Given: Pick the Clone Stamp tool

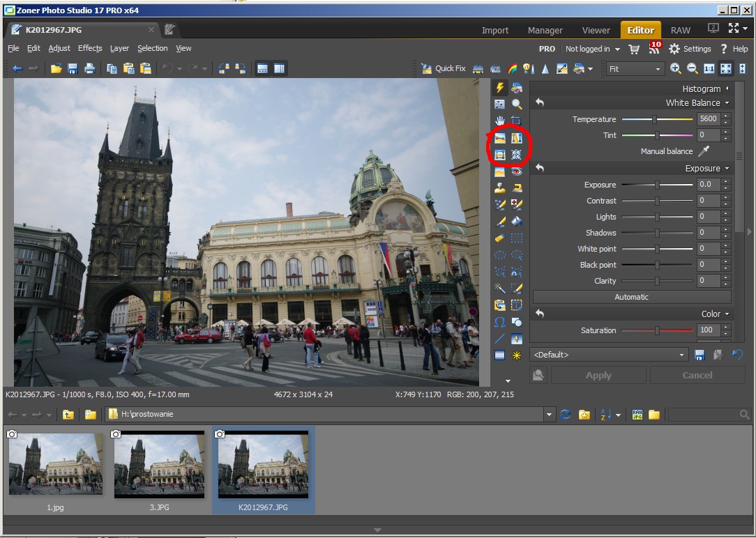Looking at the screenshot, I should tap(500, 188).
